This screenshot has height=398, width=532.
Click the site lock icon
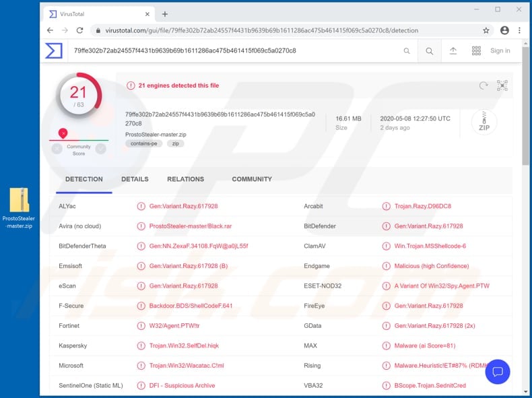click(98, 30)
